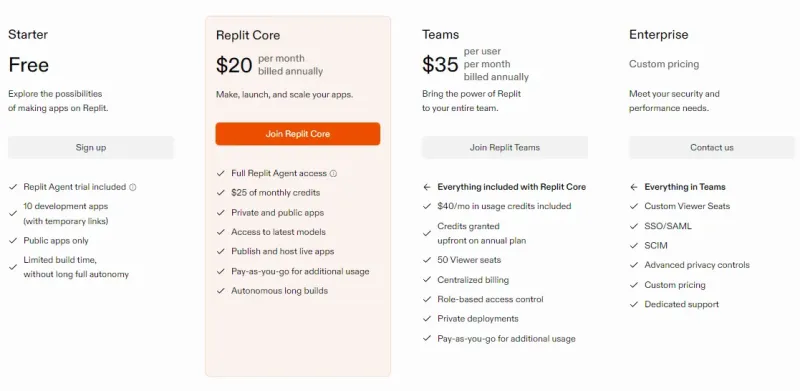The height and width of the screenshot is (391, 800).
Task: Click the $35 Teams price
Action: [440, 65]
